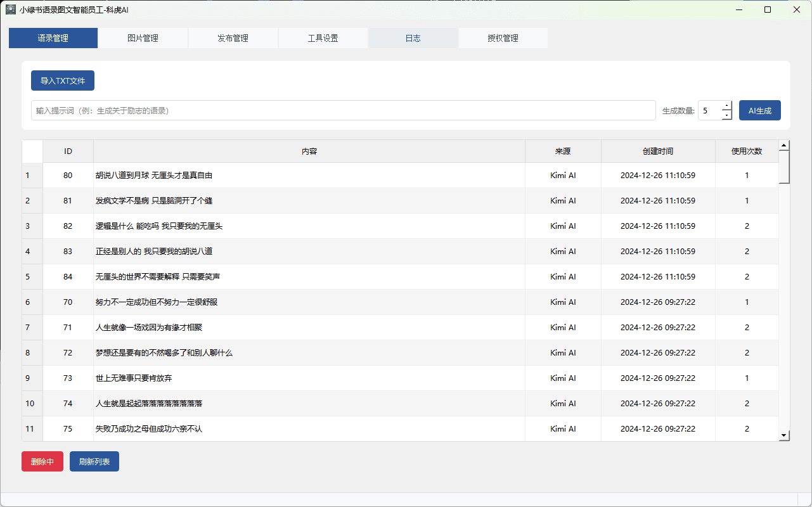This screenshot has width=812, height=507.
Task: Select the 授权管理 tab
Action: pos(503,38)
